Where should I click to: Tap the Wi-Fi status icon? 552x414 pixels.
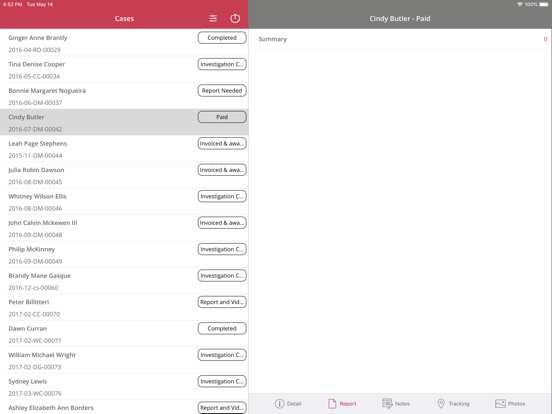pos(520,4)
